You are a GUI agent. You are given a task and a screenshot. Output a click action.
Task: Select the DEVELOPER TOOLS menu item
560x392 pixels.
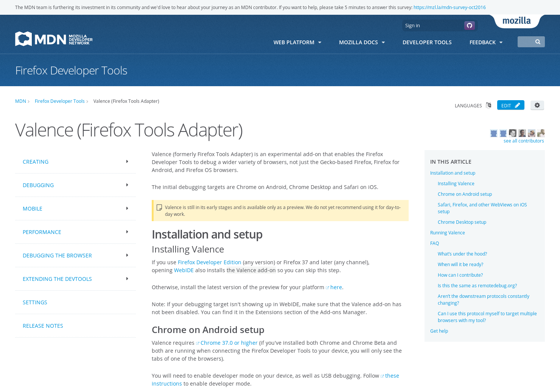click(427, 42)
